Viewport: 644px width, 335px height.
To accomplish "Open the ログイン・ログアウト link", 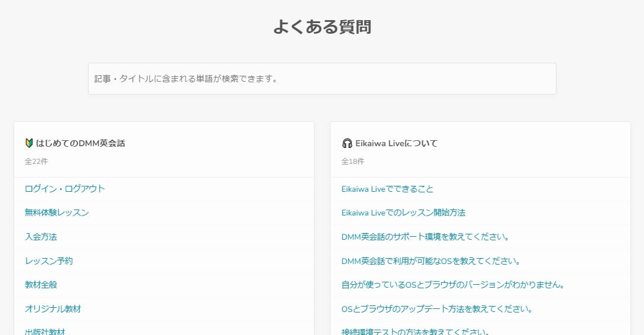I will (65, 189).
